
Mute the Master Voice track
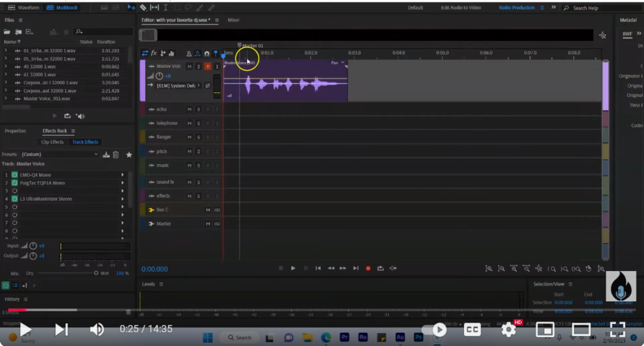coord(189,67)
